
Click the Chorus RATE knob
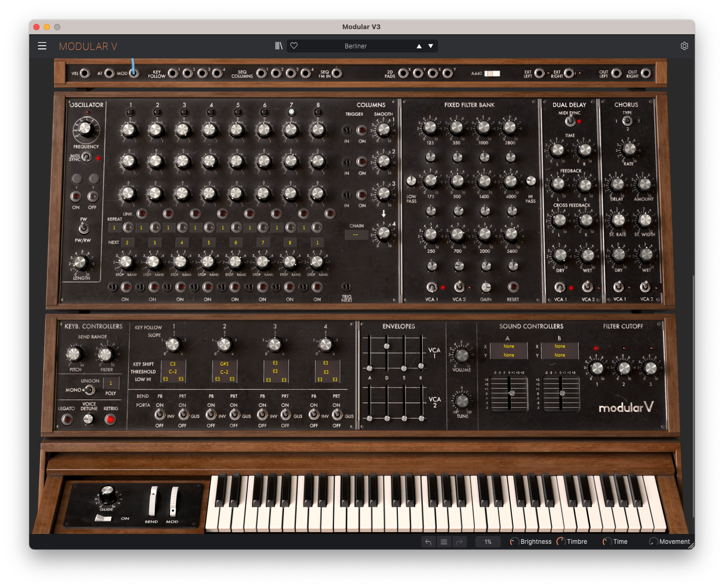(x=629, y=149)
